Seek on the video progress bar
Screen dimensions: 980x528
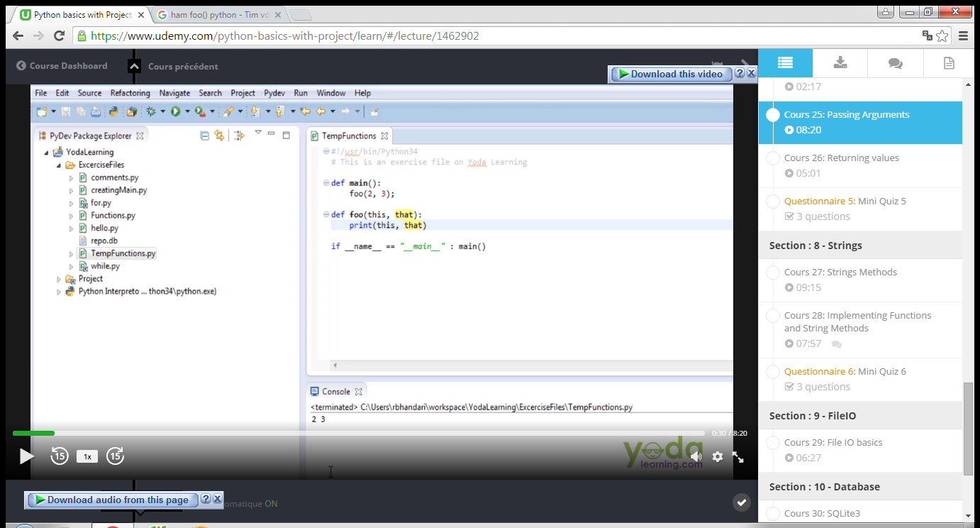click(x=359, y=433)
